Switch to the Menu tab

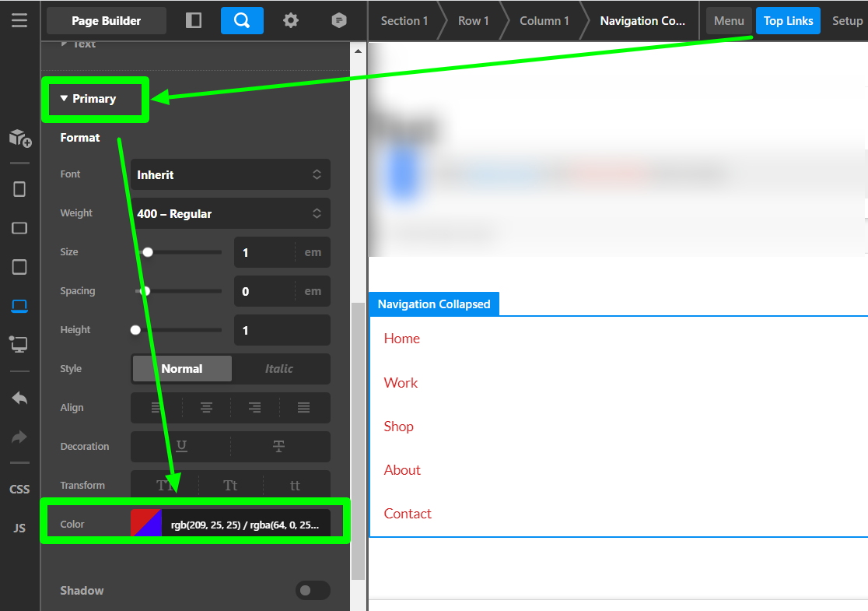(729, 20)
